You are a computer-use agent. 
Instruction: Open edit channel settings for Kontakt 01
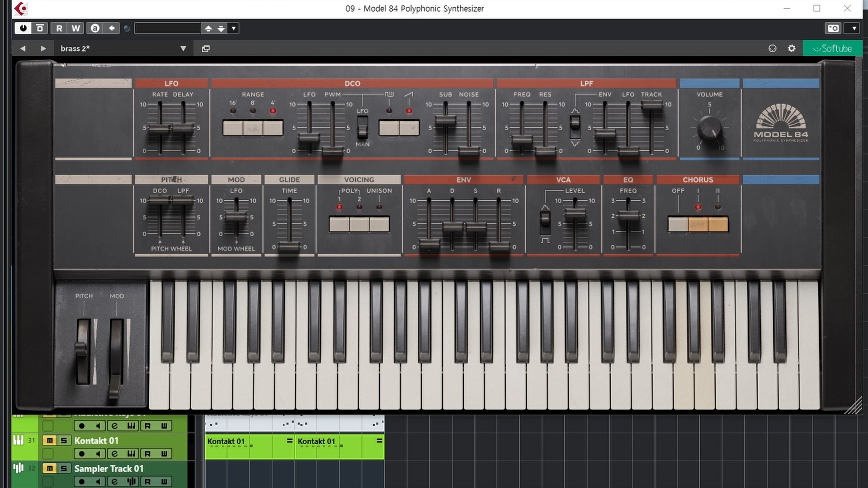(x=114, y=454)
